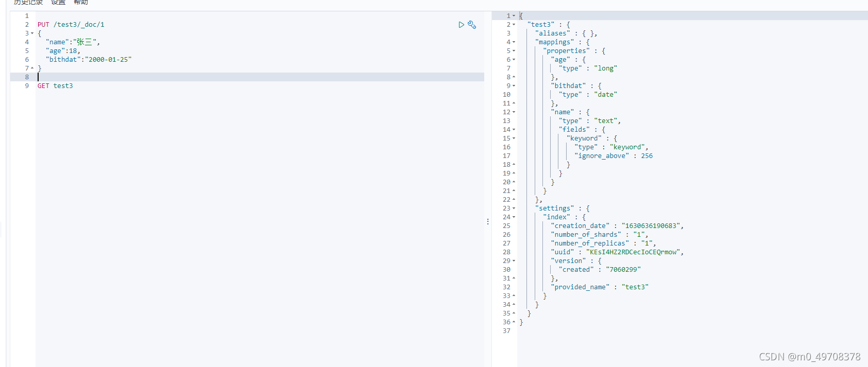The height and width of the screenshot is (367, 868).
Task: Click the panel divider handle dots
Action: click(488, 221)
